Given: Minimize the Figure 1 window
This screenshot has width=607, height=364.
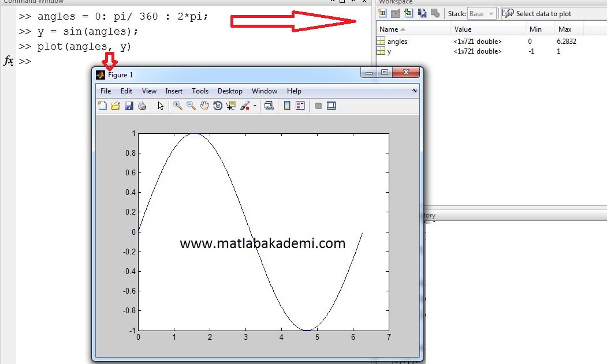Looking at the screenshot, I should (369, 72).
